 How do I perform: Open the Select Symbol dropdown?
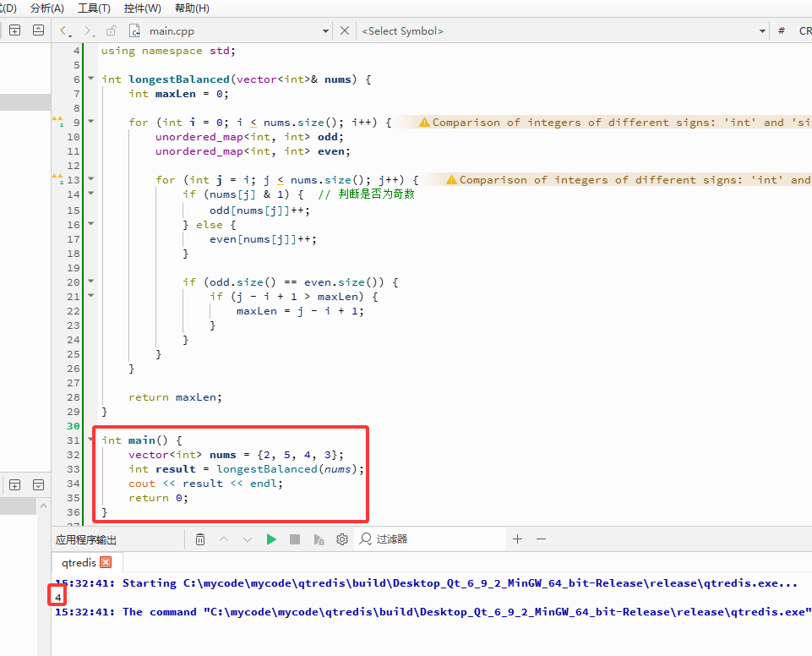762,31
